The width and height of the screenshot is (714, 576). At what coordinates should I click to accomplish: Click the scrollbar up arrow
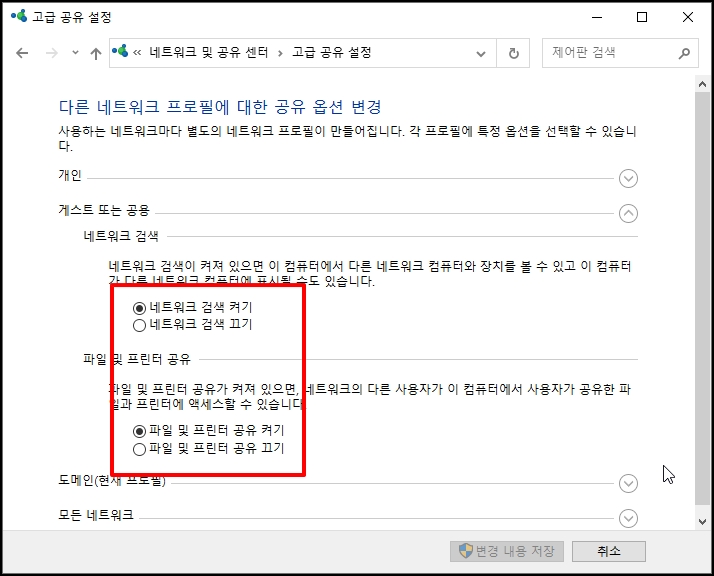coord(702,84)
